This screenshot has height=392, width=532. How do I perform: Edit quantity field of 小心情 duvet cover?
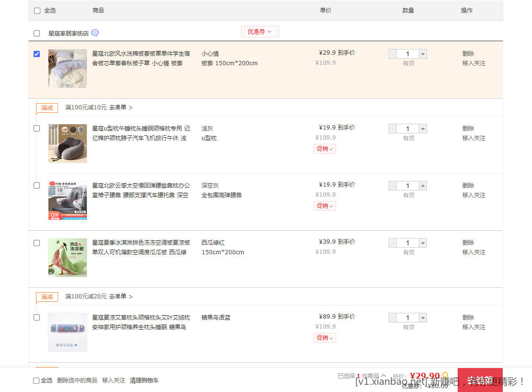click(407, 54)
